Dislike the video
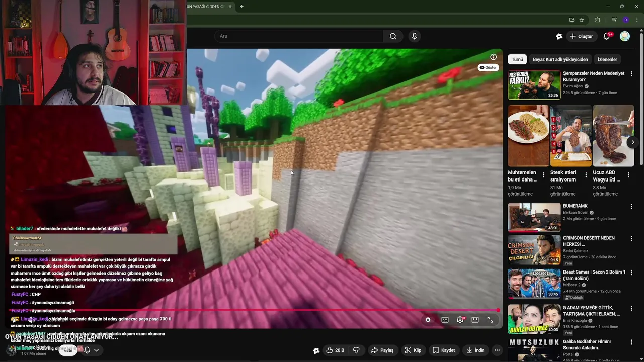The width and height of the screenshot is (644, 362). (356, 350)
